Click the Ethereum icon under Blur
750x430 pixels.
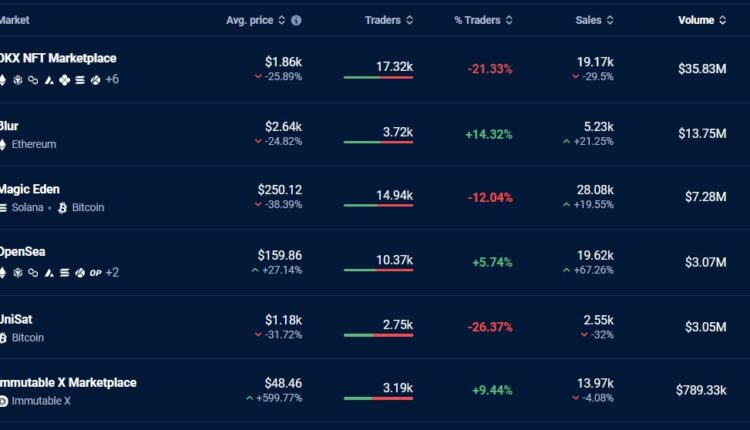click(3, 145)
